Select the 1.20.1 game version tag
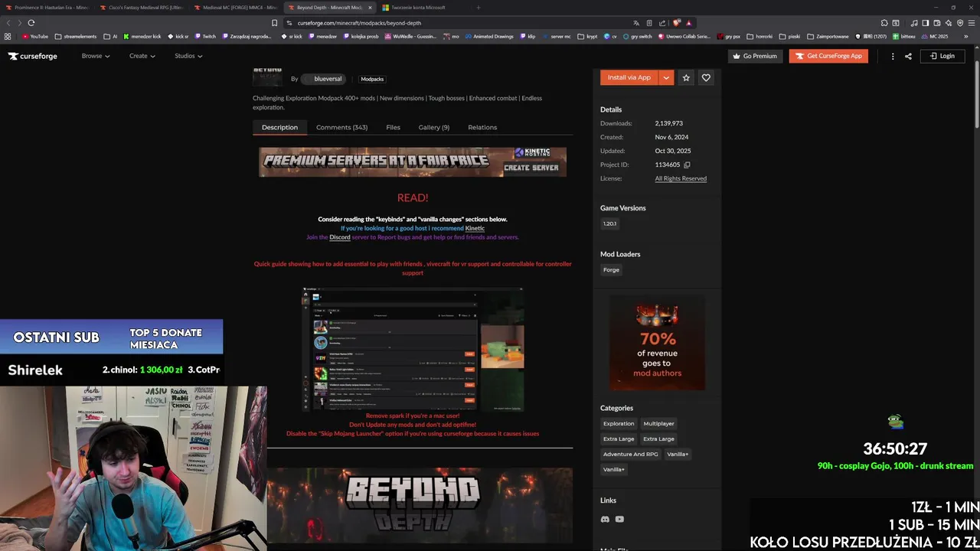Image resolution: width=980 pixels, height=551 pixels. [x=609, y=223]
